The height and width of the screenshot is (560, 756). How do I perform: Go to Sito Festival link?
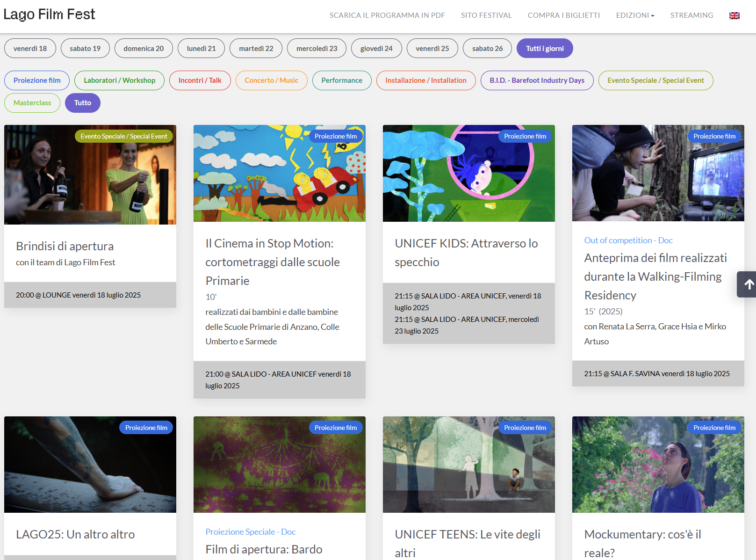point(486,15)
